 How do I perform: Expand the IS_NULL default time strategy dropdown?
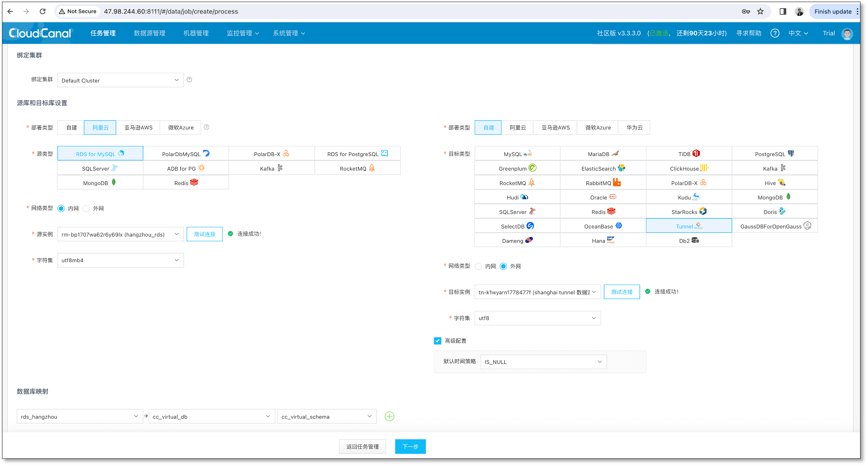(543, 362)
